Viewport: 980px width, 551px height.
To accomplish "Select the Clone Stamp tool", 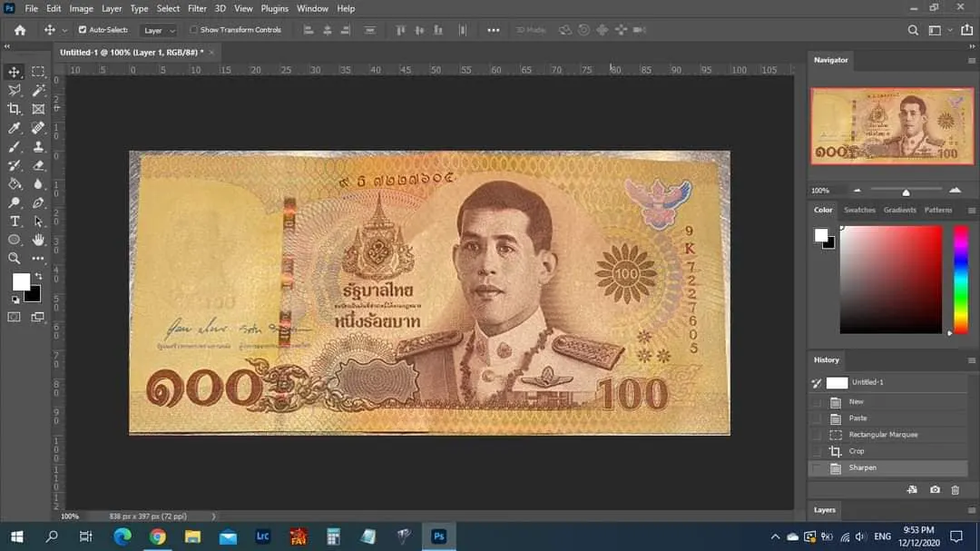I will [x=38, y=146].
